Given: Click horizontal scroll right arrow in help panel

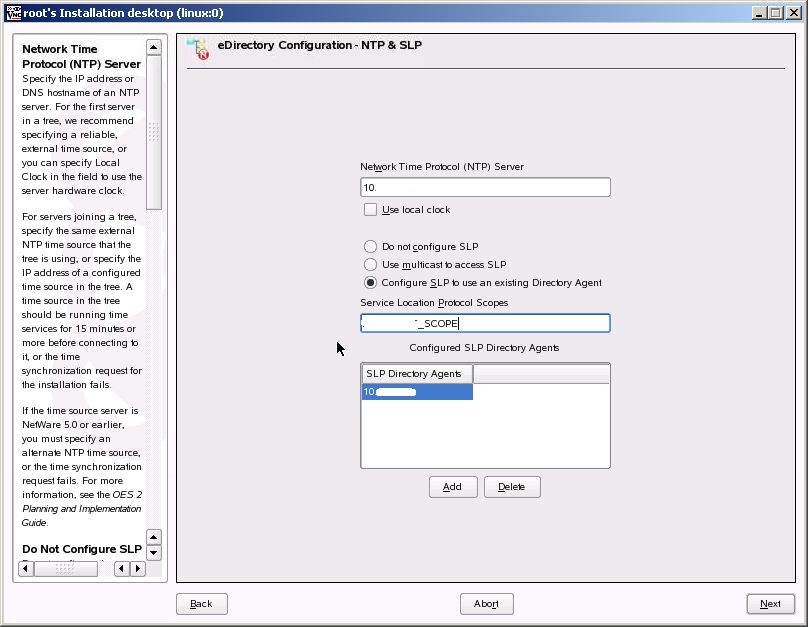Looking at the screenshot, I should click(138, 569).
